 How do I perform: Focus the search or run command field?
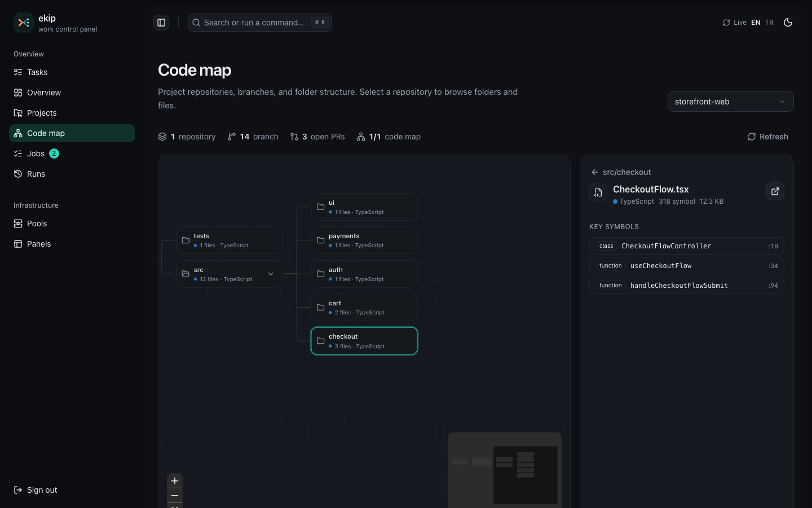coord(259,23)
